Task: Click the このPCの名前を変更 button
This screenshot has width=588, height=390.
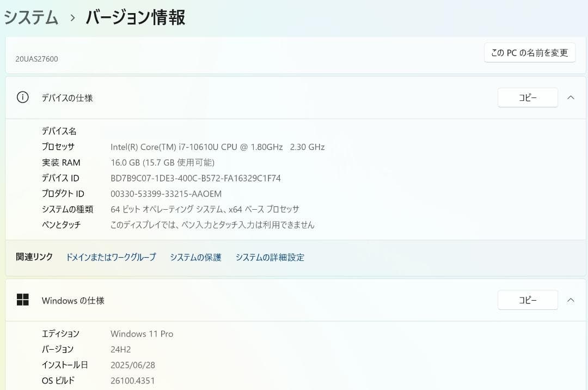Action: [529, 52]
